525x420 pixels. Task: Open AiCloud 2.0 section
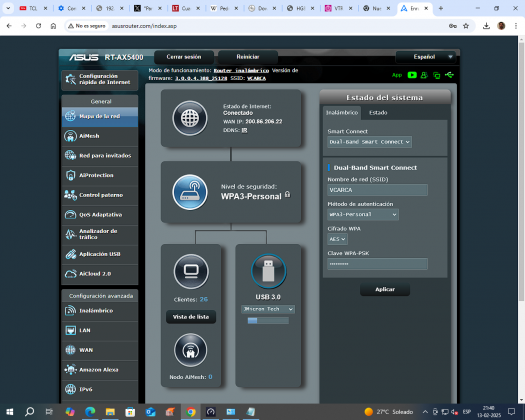tap(100, 274)
